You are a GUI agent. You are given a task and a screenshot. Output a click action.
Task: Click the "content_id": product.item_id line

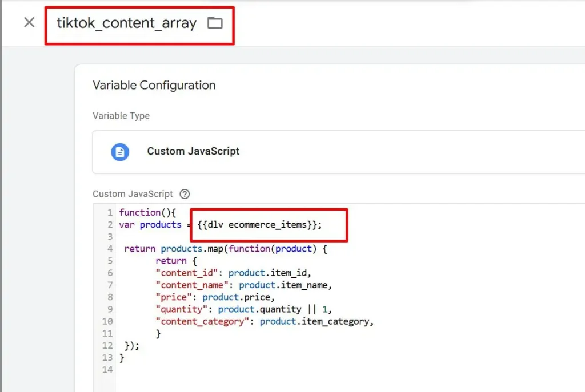233,273
